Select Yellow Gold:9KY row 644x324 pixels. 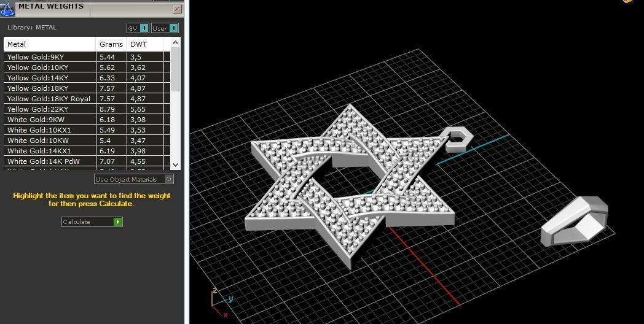point(87,57)
